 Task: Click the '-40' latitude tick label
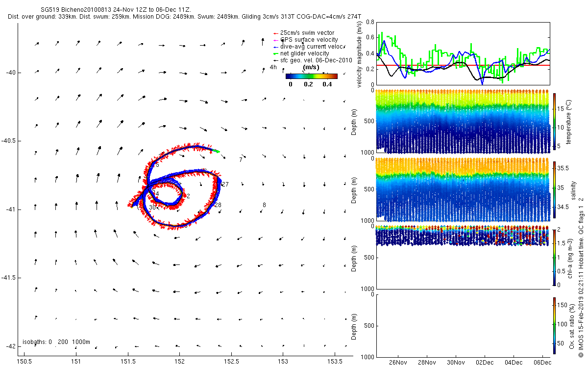tap(10, 73)
